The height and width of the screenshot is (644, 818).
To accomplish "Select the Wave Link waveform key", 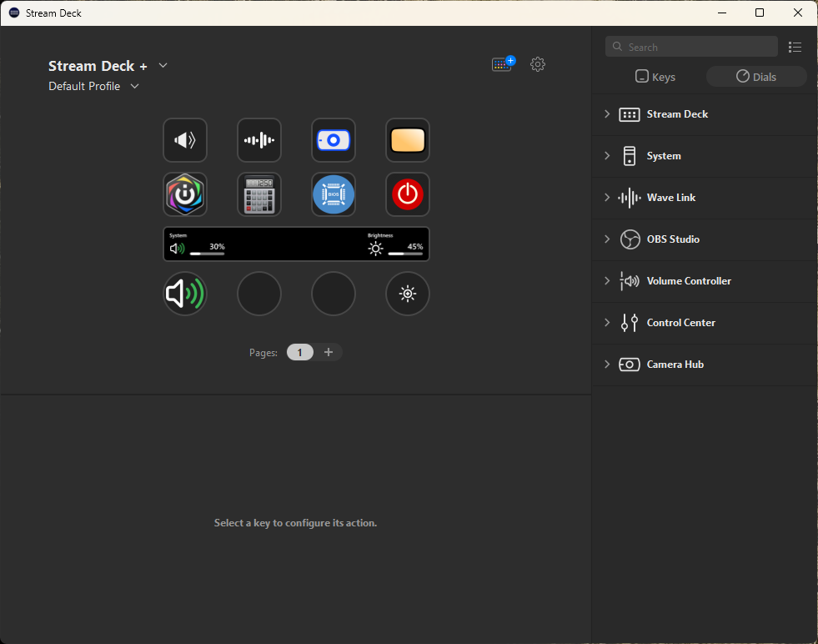I will (259, 140).
